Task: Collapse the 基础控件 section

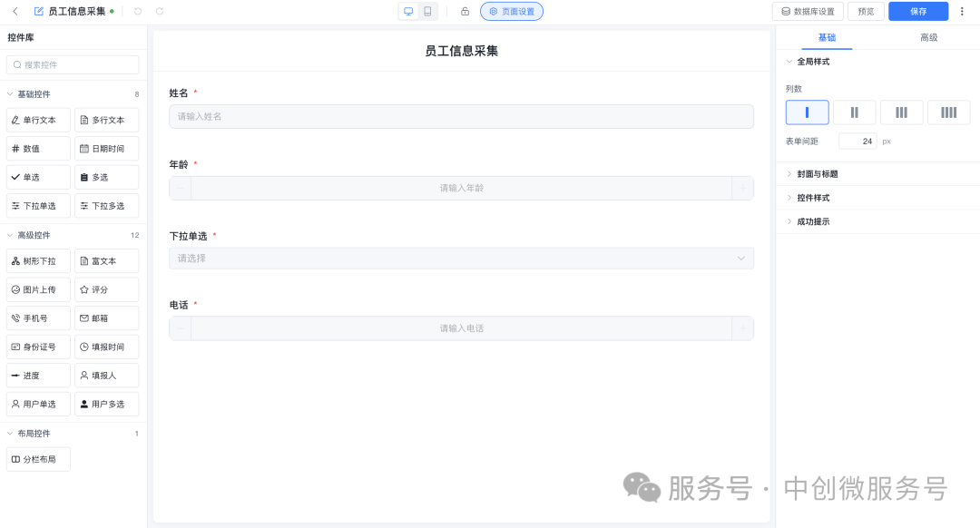Action: pyautogui.click(x=10, y=94)
